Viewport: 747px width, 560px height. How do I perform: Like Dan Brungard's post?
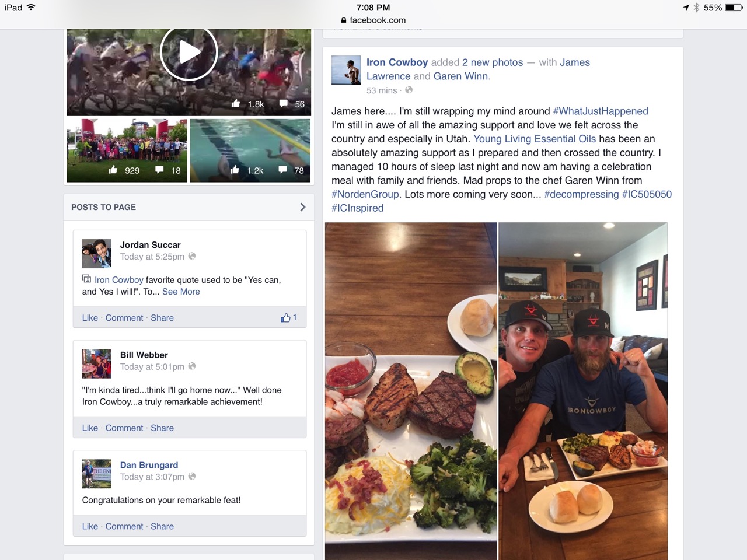[x=90, y=526]
